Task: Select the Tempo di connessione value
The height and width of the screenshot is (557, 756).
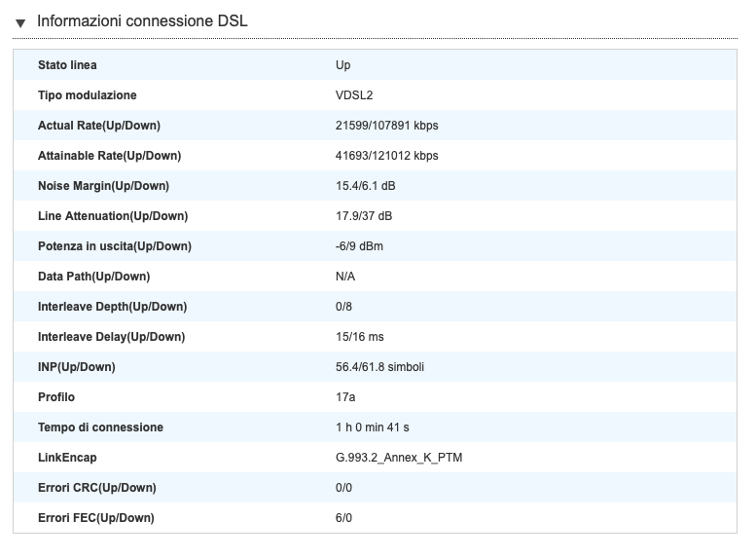Action: [x=373, y=427]
